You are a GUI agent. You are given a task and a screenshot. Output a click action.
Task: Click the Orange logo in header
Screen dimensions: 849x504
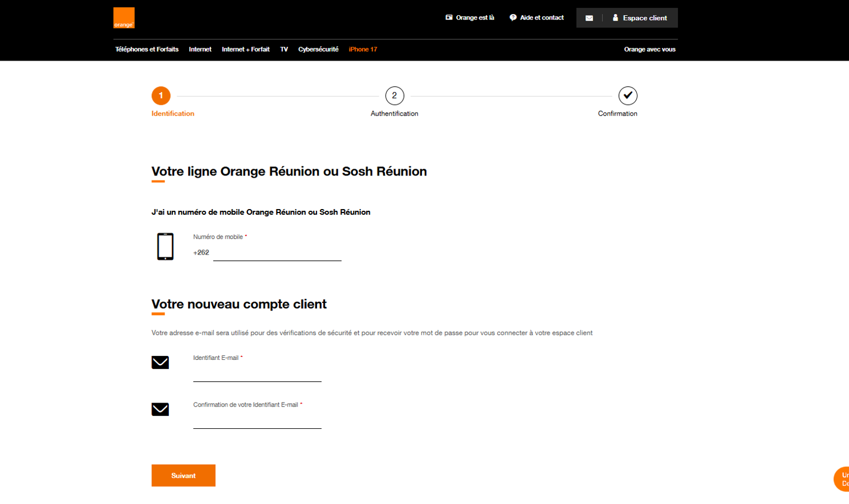(123, 18)
